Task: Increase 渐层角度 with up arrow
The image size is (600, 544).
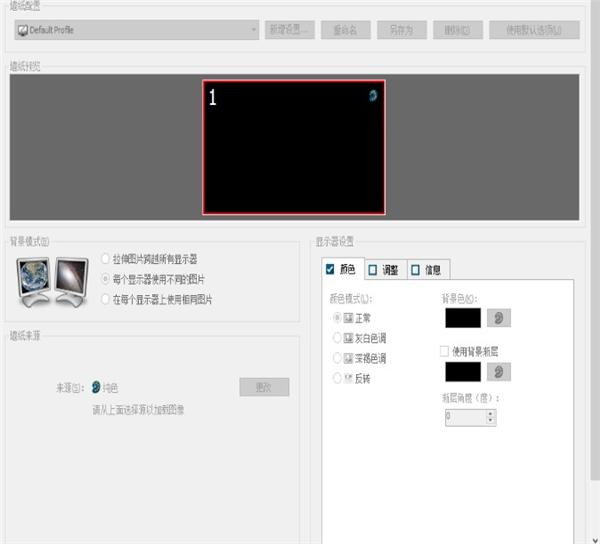Action: pyautogui.click(x=491, y=413)
